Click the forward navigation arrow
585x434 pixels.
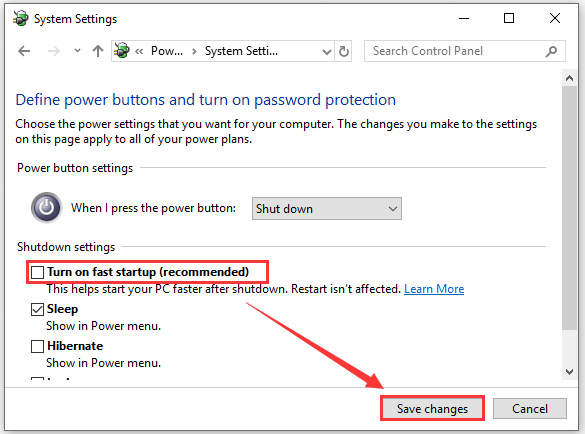pyautogui.click(x=54, y=51)
